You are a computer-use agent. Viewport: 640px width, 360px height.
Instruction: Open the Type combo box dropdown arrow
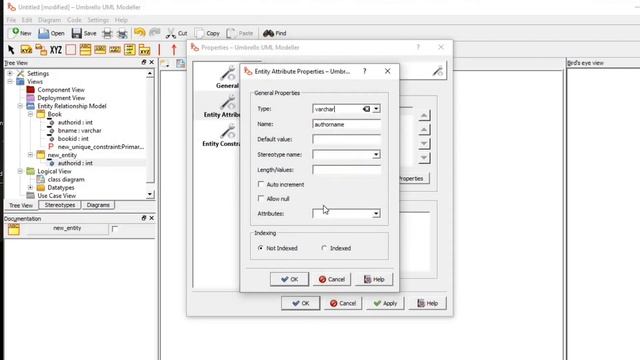coord(376,109)
